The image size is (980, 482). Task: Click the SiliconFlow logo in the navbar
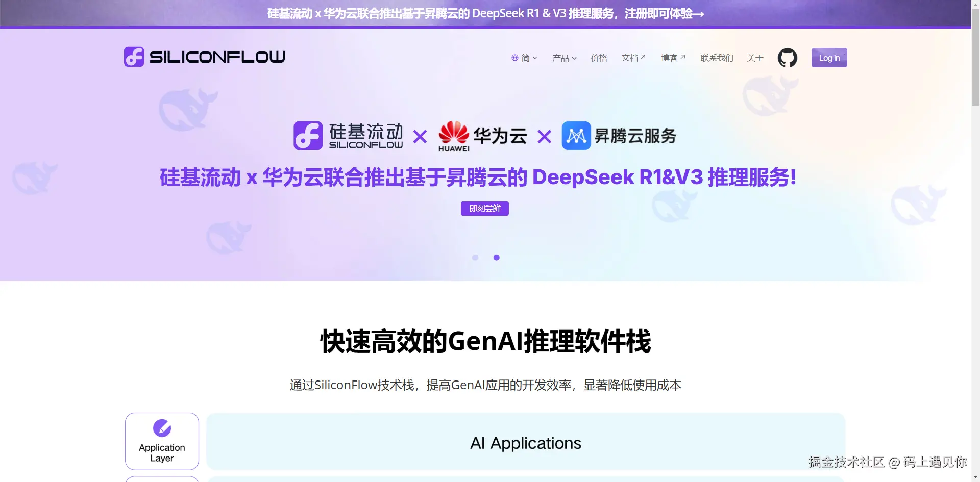pyautogui.click(x=205, y=57)
